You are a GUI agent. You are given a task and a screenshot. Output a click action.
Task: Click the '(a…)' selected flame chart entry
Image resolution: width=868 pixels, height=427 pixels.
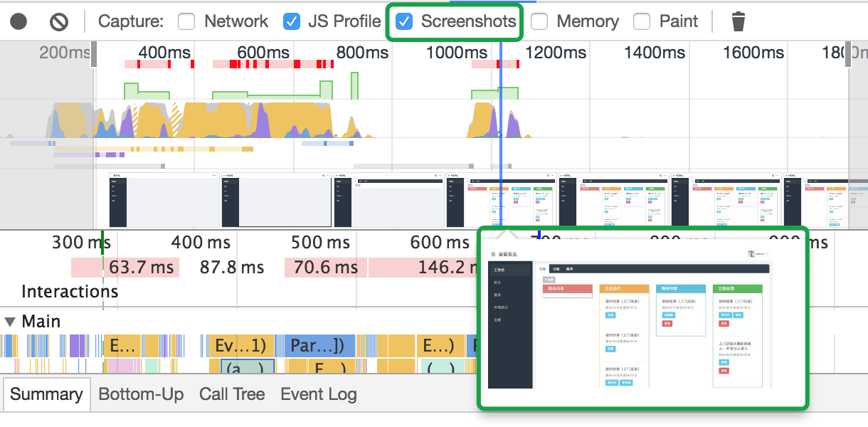247,367
